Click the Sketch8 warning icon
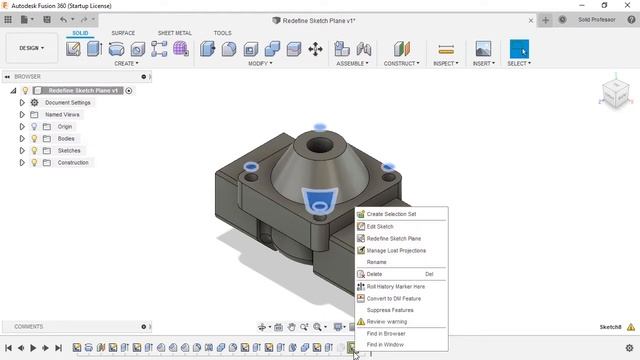The height and width of the screenshot is (360, 640). [631, 327]
